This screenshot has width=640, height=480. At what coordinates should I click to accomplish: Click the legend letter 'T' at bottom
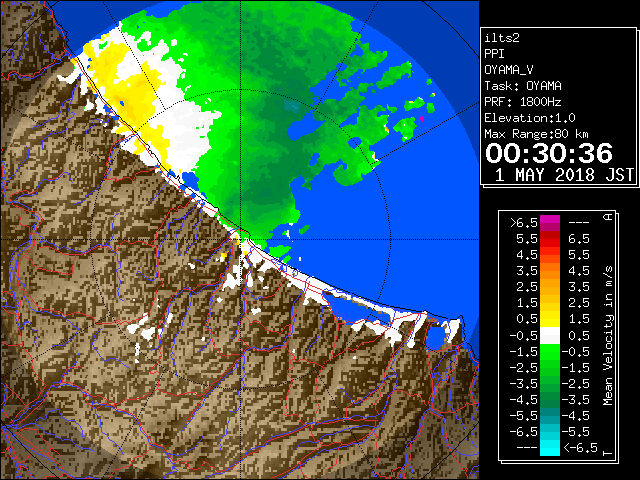(608, 453)
